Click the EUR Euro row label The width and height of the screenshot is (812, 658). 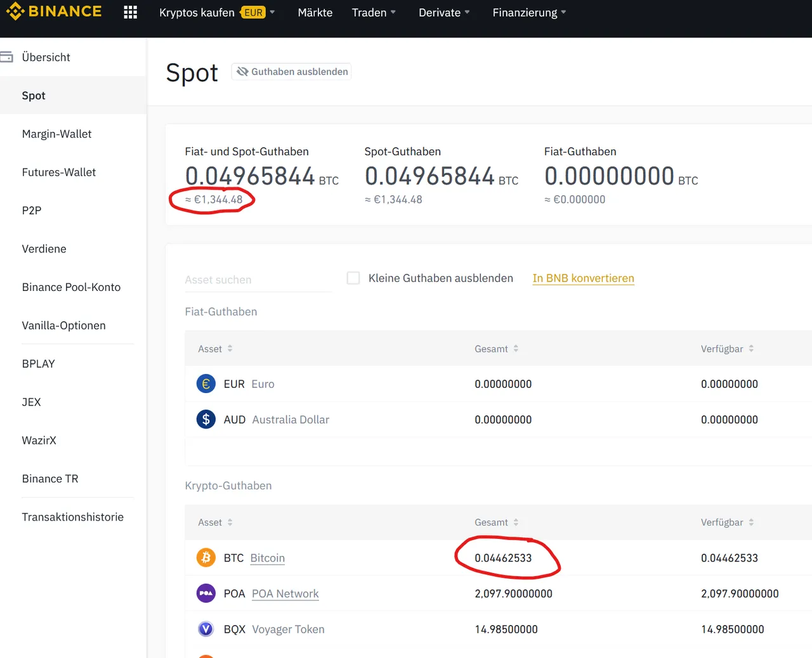coord(249,384)
